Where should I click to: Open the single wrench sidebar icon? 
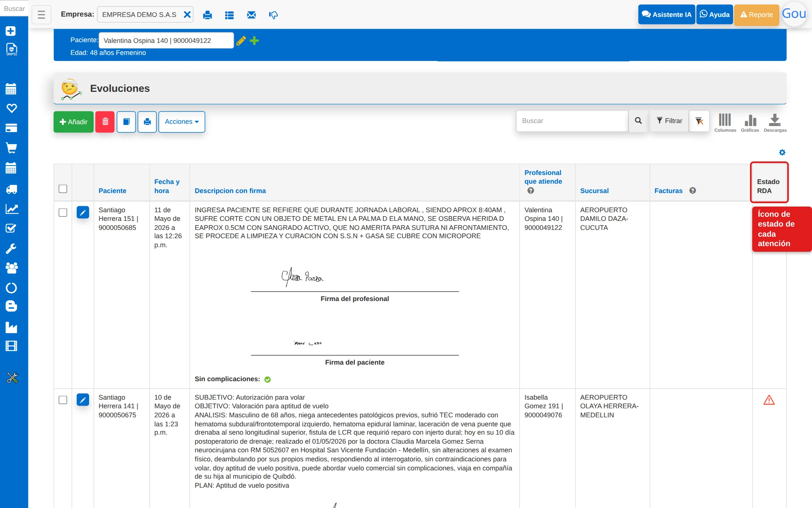point(11,248)
